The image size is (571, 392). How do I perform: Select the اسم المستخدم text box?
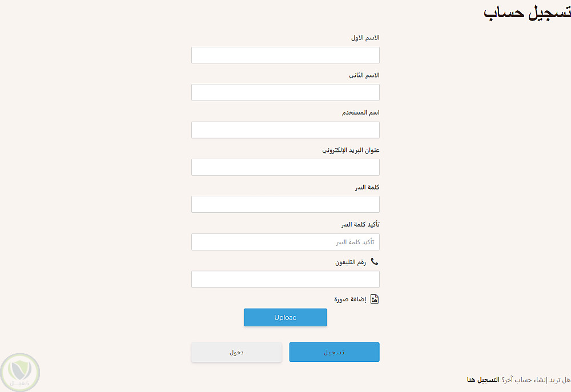tap(285, 130)
